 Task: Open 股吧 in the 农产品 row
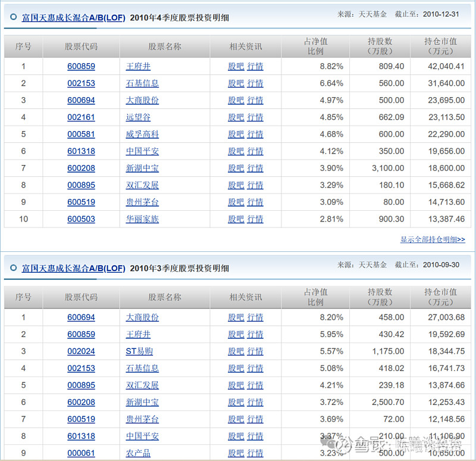(x=236, y=453)
